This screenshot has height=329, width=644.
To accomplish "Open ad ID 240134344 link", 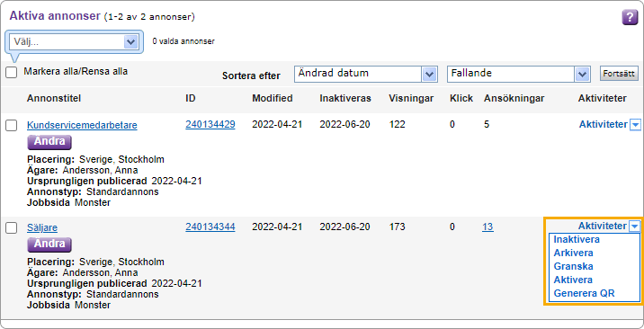I will 210,227.
